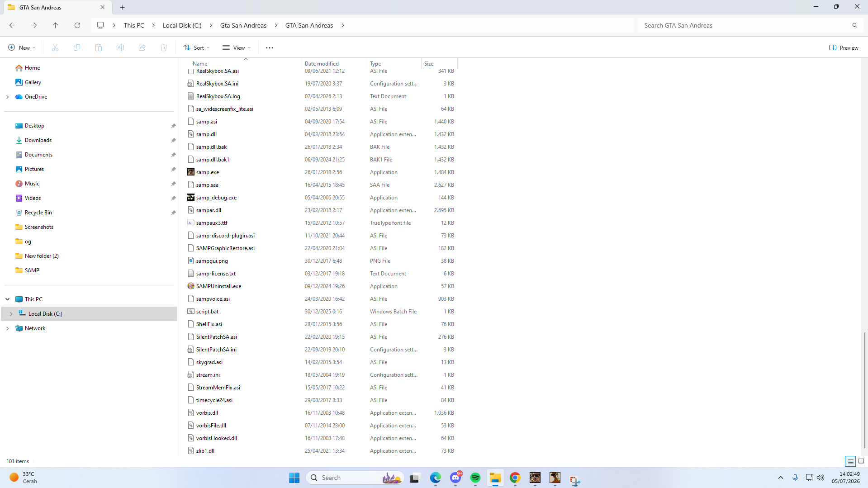Click the Refresh icon in navigation bar
The image size is (868, 488).
pos(77,25)
